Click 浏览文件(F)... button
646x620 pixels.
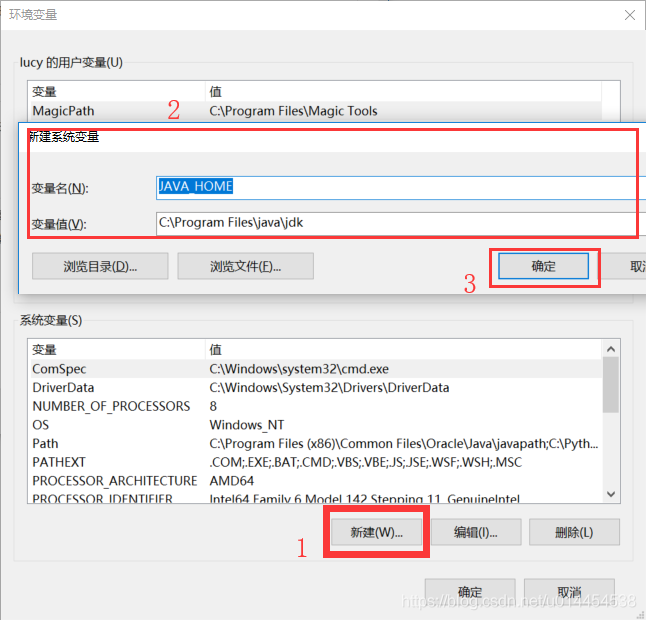click(x=246, y=266)
